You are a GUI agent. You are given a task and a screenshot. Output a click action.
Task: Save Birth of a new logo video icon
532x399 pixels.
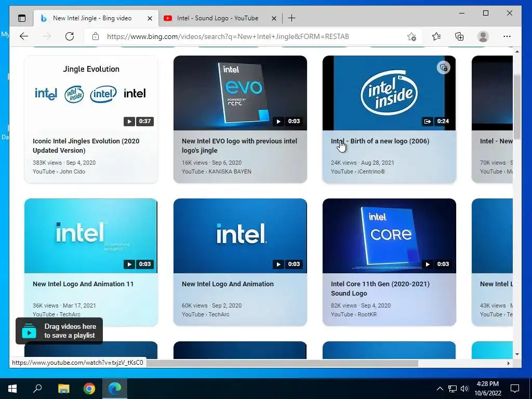(444, 68)
